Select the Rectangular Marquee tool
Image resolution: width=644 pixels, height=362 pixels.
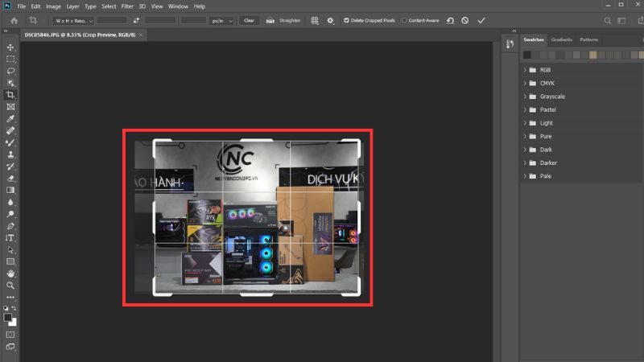(x=10, y=60)
